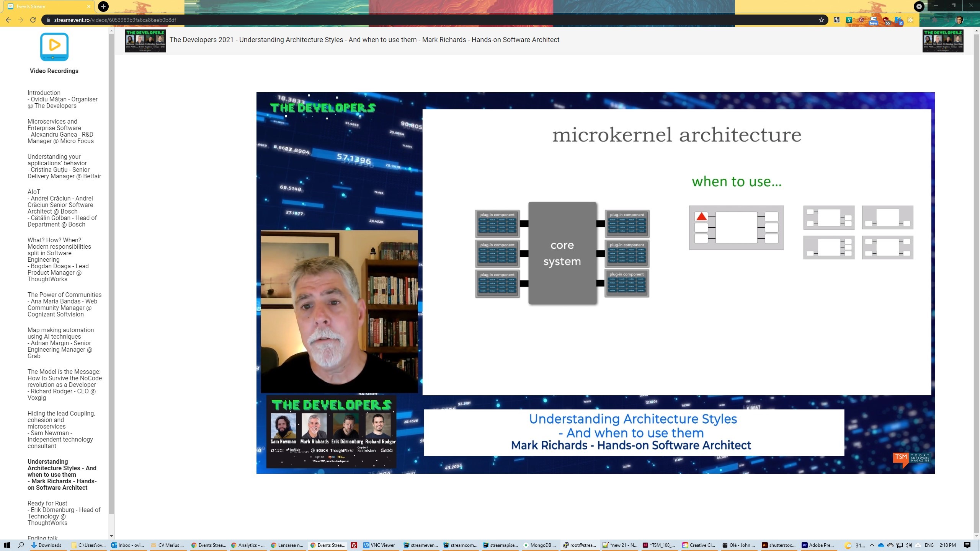Open a new browser tab with plus
Screen dimensions: 980x551
pos(103,6)
